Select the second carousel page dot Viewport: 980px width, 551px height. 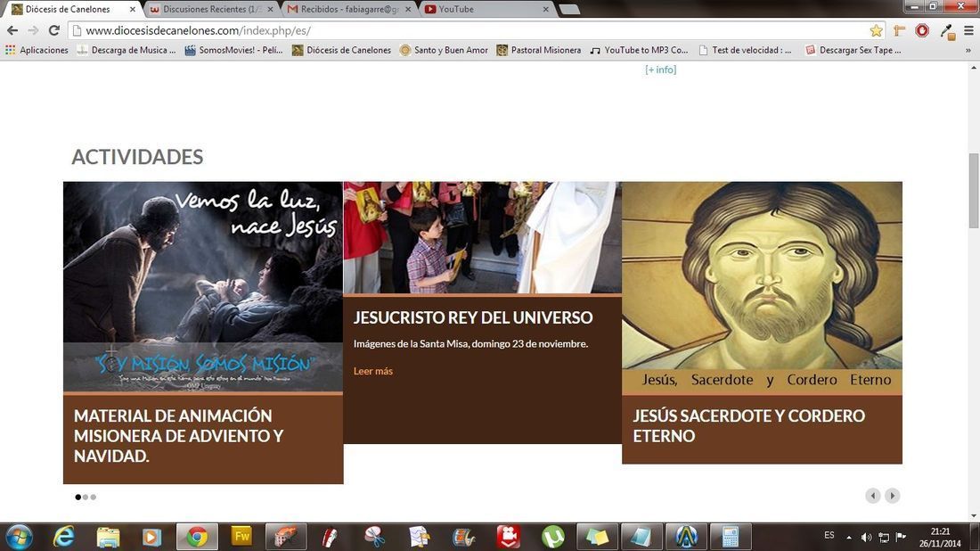click(x=86, y=498)
